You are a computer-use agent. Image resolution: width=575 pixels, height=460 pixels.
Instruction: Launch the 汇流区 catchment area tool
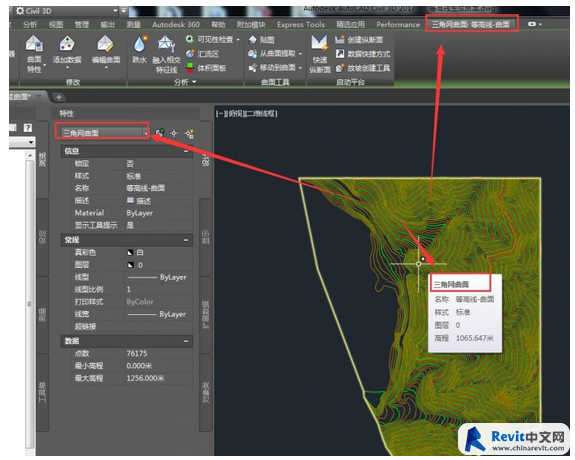click(202, 54)
